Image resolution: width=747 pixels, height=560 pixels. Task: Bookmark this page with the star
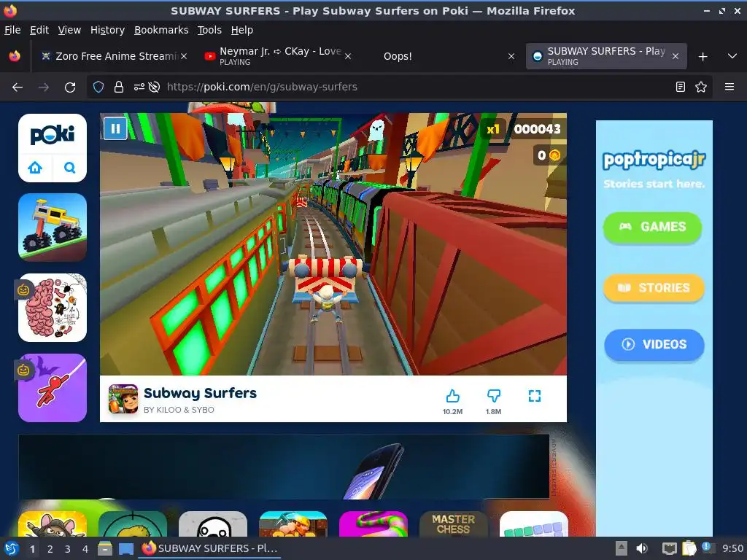(x=701, y=87)
